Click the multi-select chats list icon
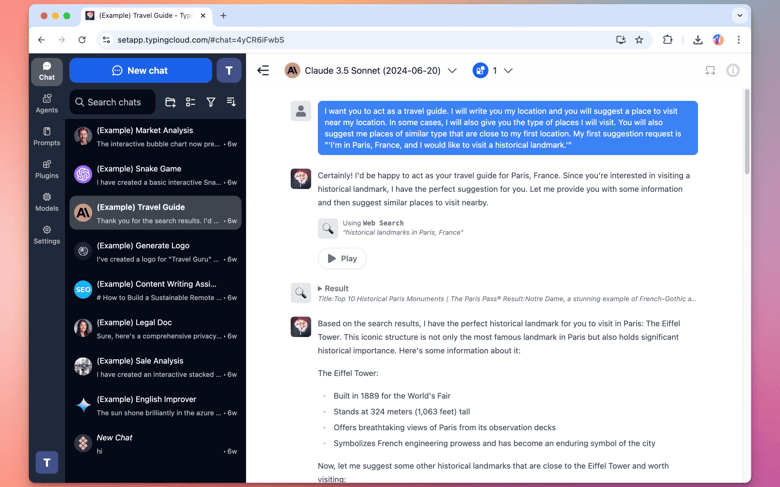The width and height of the screenshot is (780, 487). click(191, 102)
